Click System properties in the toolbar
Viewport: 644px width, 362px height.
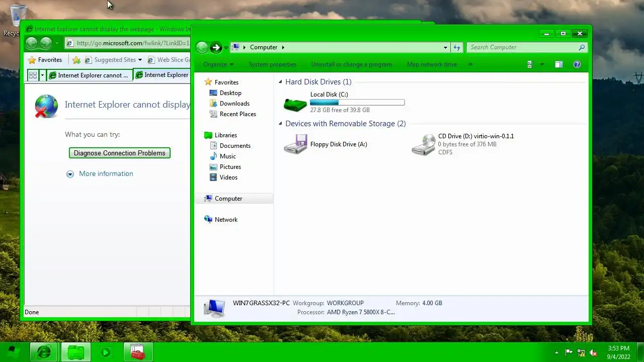tap(273, 64)
